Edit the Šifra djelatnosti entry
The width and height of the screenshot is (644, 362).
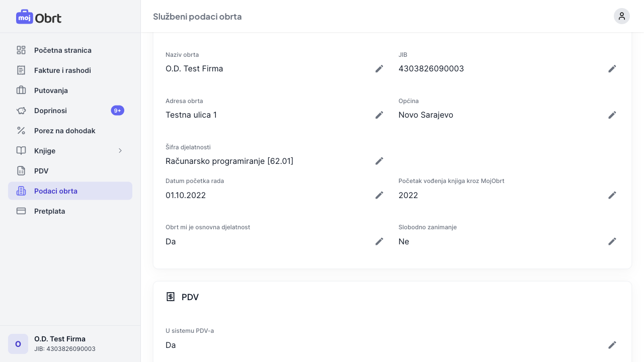(x=379, y=161)
